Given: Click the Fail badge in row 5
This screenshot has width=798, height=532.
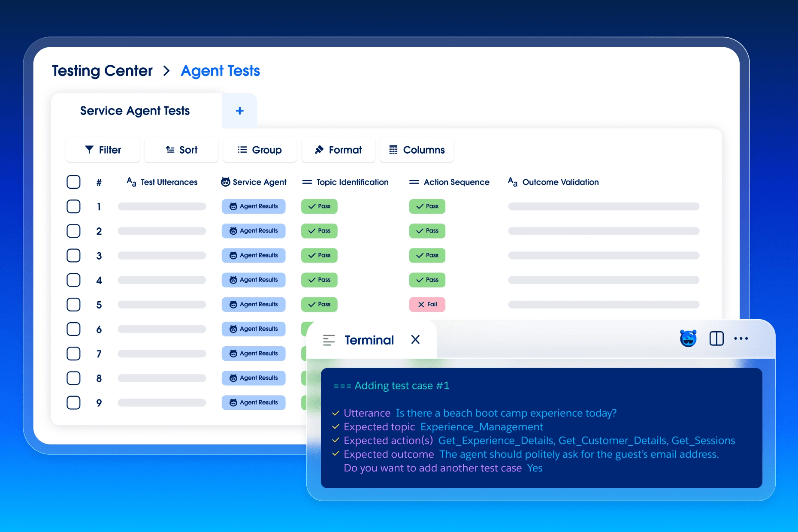Looking at the screenshot, I should pyautogui.click(x=427, y=305).
